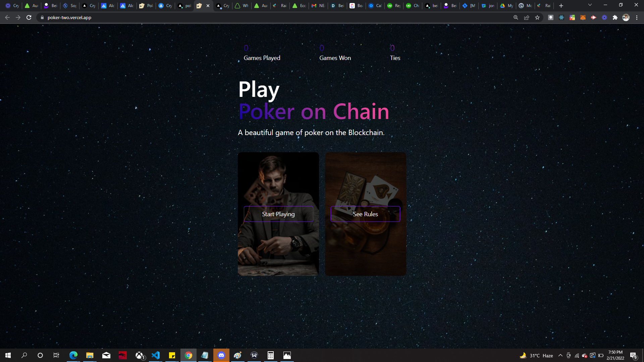Image resolution: width=644 pixels, height=362 pixels.
Task: Open the Chrome profile avatar
Action: click(x=626, y=17)
